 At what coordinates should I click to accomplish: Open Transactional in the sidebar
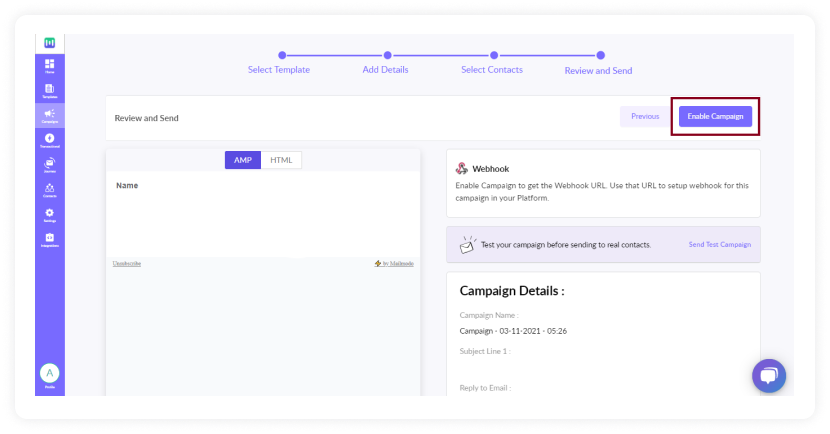50,141
